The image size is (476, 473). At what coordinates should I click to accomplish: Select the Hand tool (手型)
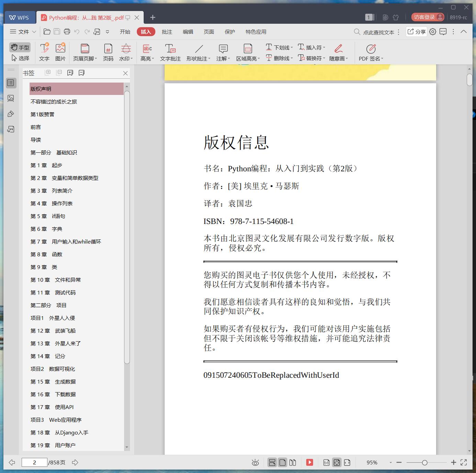coord(20,47)
